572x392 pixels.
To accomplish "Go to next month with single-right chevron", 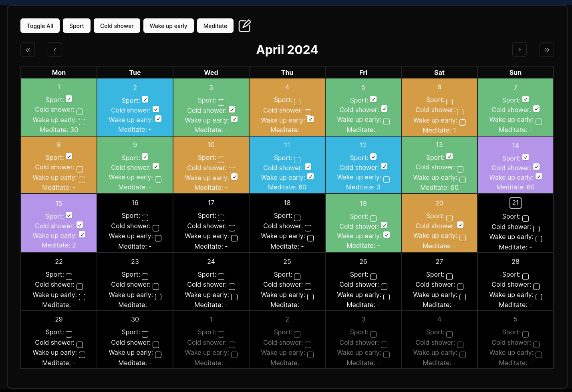I will (x=520, y=50).
